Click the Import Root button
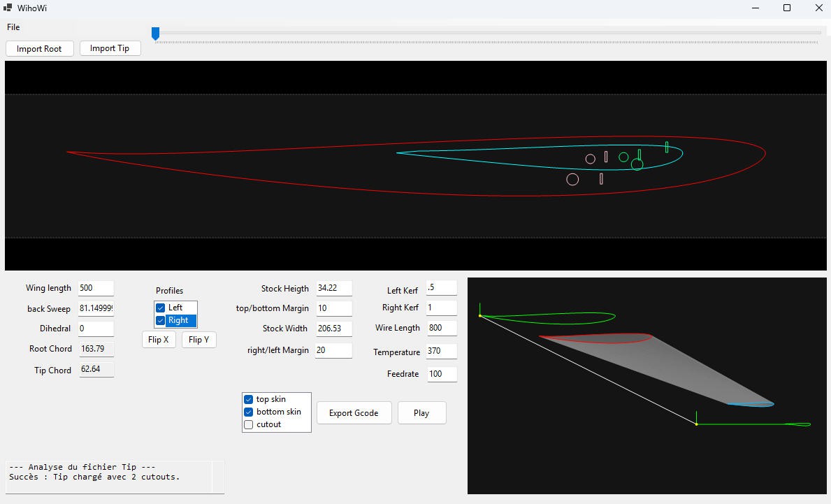The image size is (831, 504). (39, 49)
